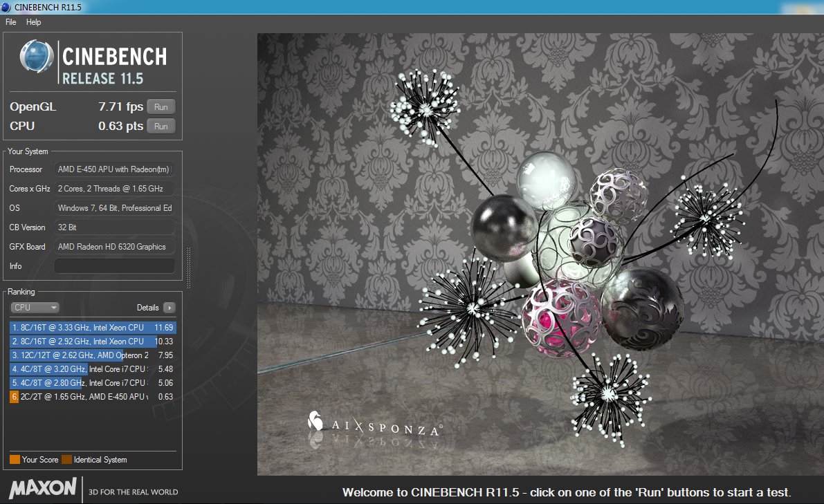This screenshot has height=504, width=824.
Task: Click the panel splitter grip handle
Action: tap(188, 268)
